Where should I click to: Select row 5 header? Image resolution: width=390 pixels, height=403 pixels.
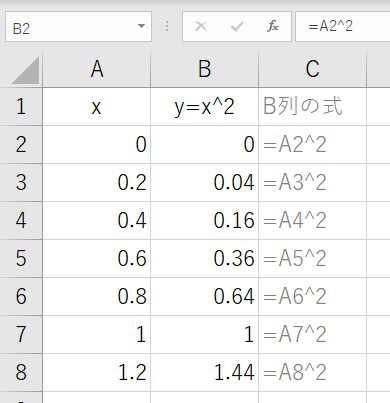(x=21, y=258)
